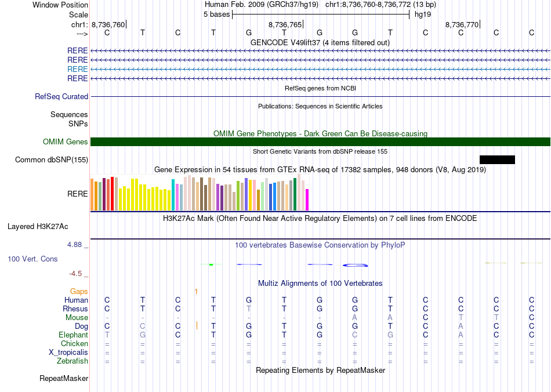Click the small green PhyloP conservation bar
Image resolution: width=551 pixels, height=392 pixels.
tap(211, 264)
